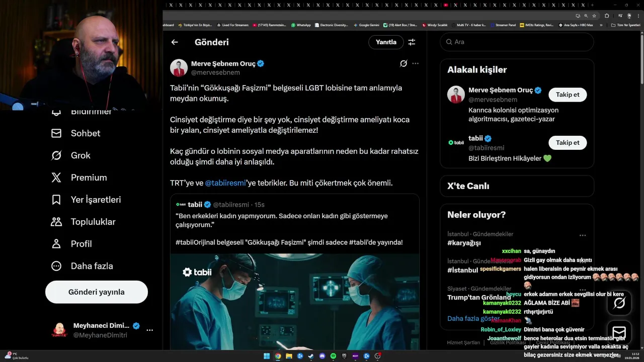
Task: Expand the hidden bookmarks chevron
Action: [601, 25]
